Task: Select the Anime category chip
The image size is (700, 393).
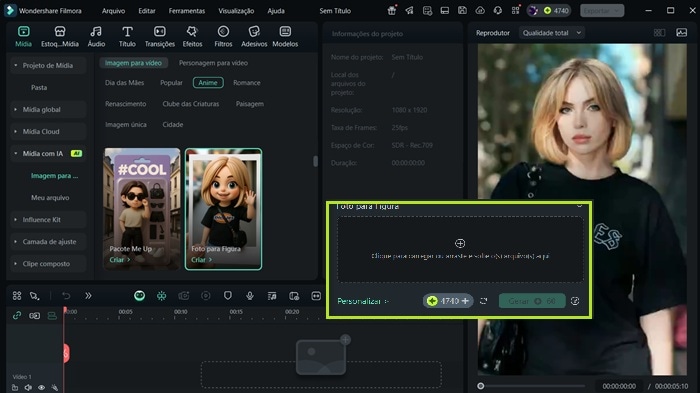Action: 208,83
